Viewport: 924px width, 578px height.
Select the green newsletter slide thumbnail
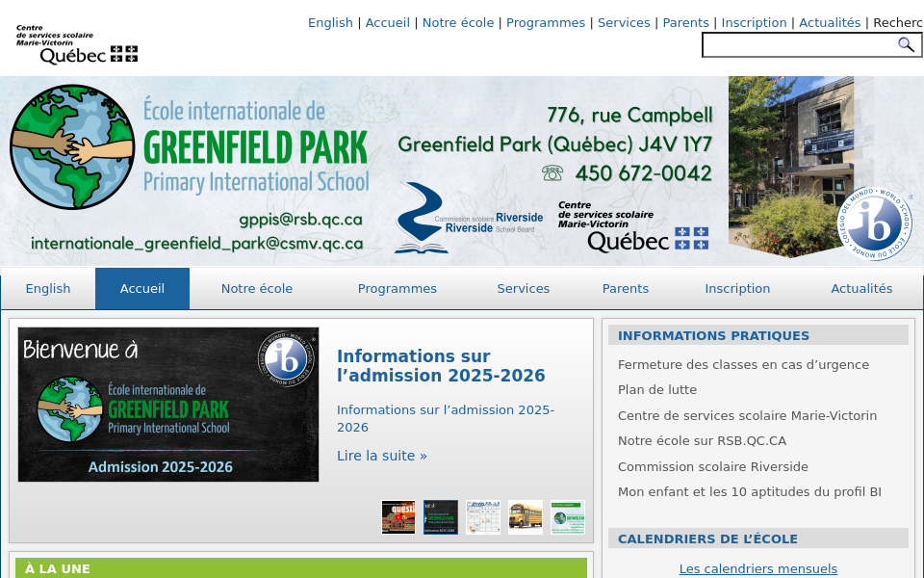pyautogui.click(x=568, y=517)
